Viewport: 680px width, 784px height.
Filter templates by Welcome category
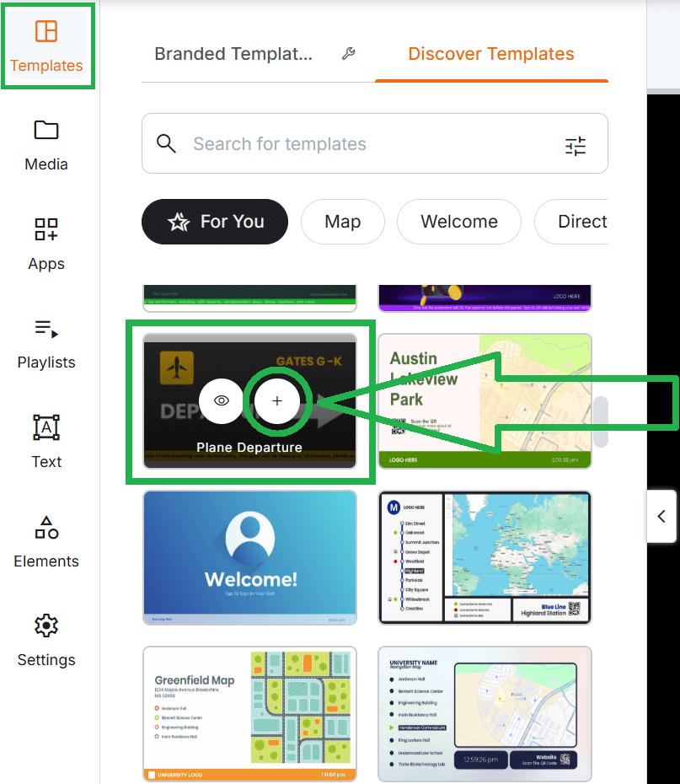coord(459,222)
